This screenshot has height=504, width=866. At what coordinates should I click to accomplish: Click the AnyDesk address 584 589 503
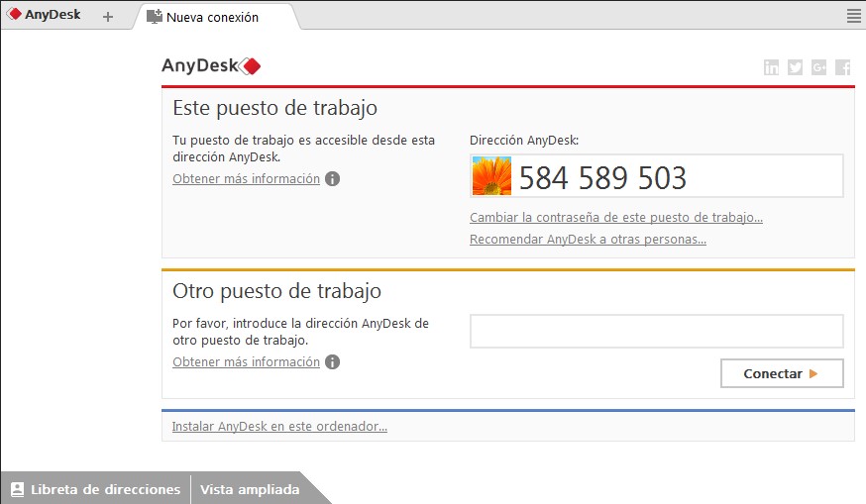click(602, 177)
